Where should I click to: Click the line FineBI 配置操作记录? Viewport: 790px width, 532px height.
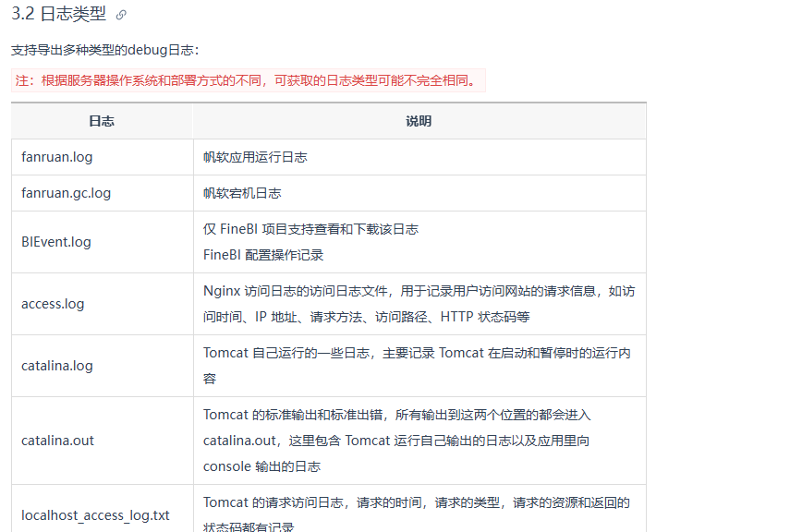pyautogui.click(x=263, y=255)
